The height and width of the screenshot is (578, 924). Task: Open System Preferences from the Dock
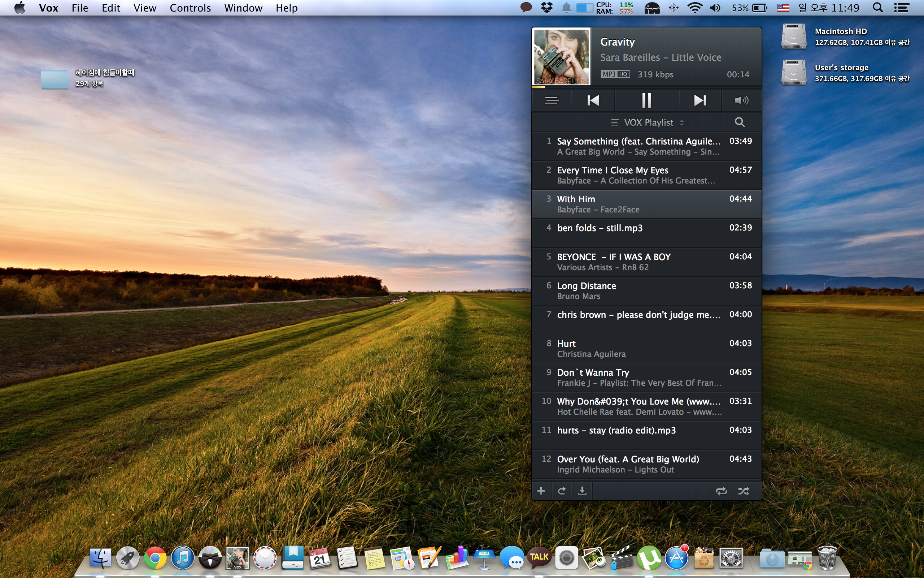pos(731,558)
